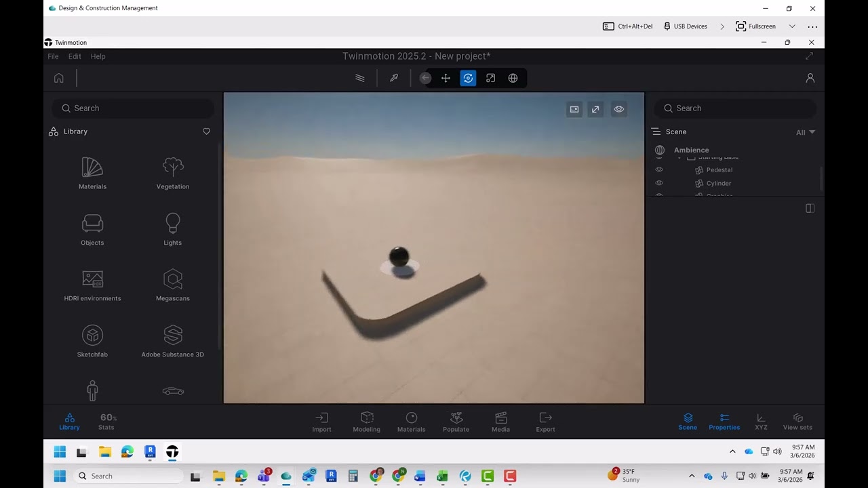Toggle library favorites heart
Image resolution: width=868 pixels, height=488 pixels.
[207, 131]
